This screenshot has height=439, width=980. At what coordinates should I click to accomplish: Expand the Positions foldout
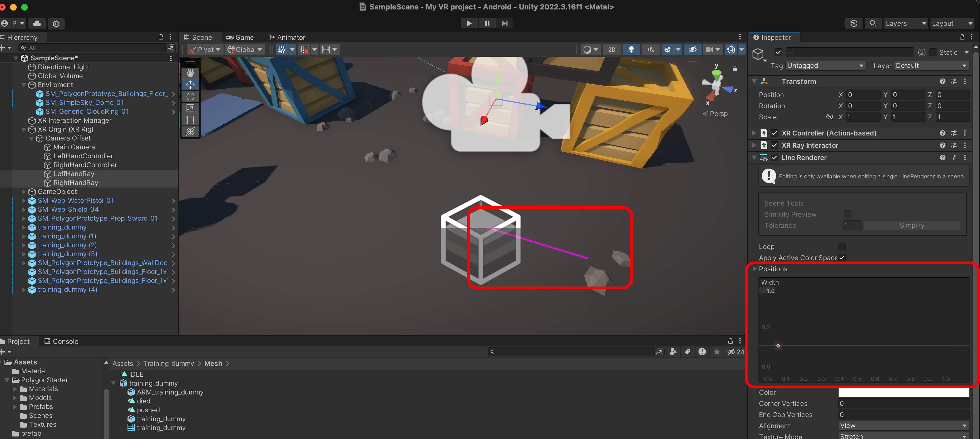(754, 269)
